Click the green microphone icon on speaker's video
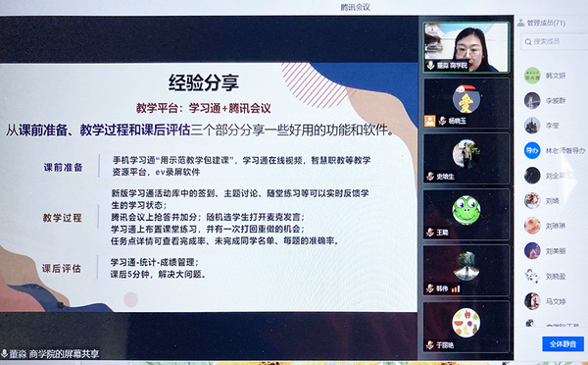The image size is (588, 365). pos(430,65)
